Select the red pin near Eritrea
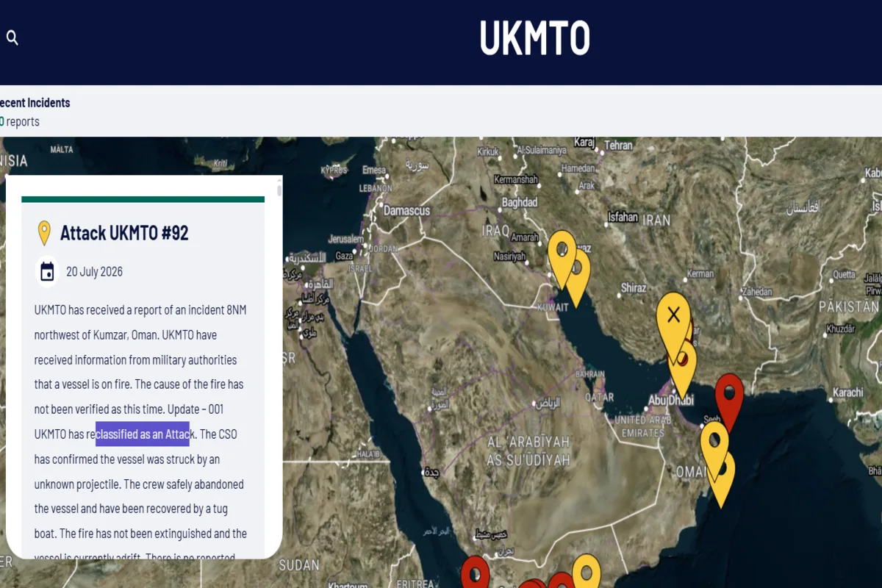Screen dimensions: 882x588 click(475, 573)
